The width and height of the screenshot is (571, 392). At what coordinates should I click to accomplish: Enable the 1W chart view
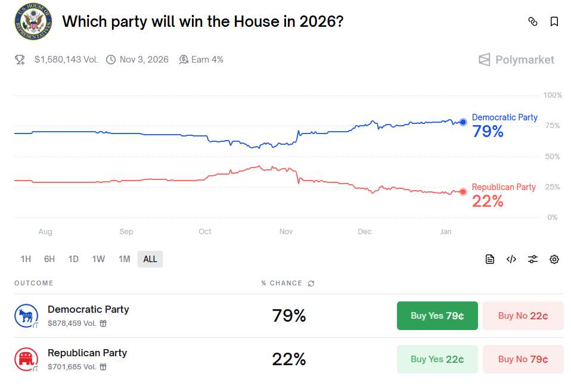click(x=98, y=259)
